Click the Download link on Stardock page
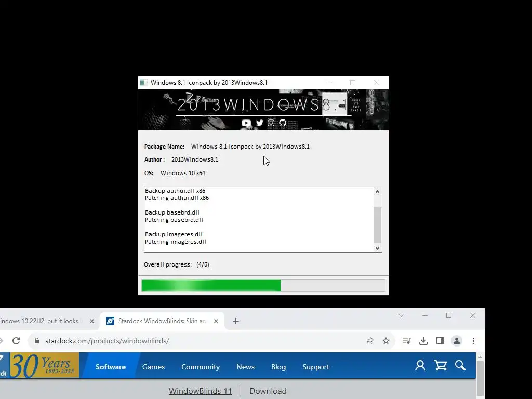This screenshot has height=399, width=532. point(268,391)
